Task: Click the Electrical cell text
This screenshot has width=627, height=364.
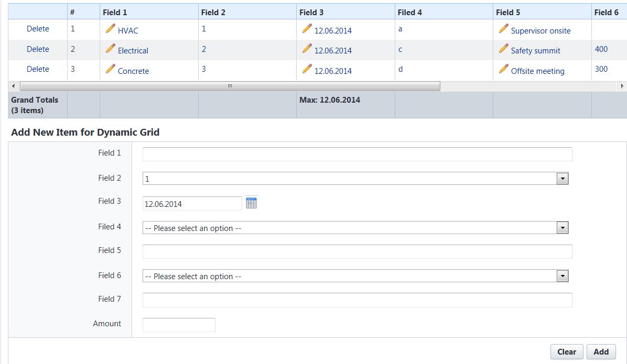Action: tap(133, 51)
